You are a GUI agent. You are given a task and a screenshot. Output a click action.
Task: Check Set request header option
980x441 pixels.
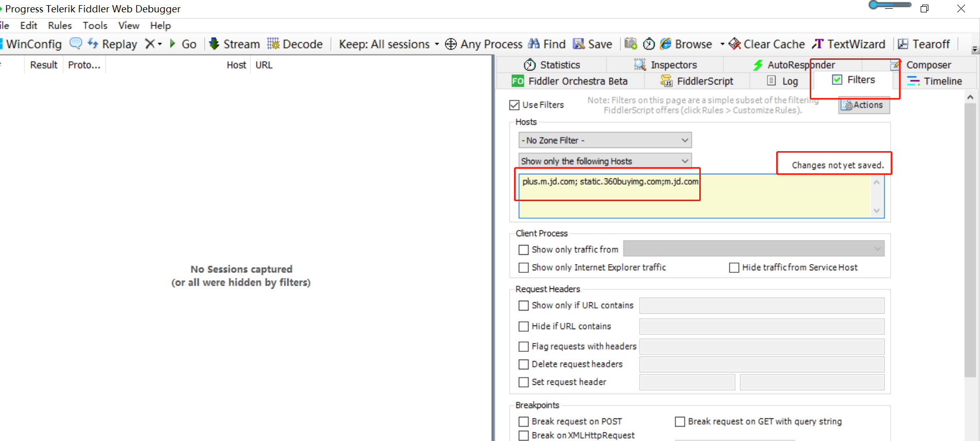[523, 382]
